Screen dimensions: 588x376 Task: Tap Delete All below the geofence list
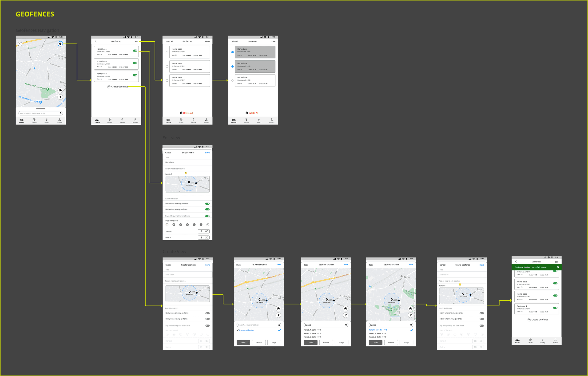tap(187, 113)
